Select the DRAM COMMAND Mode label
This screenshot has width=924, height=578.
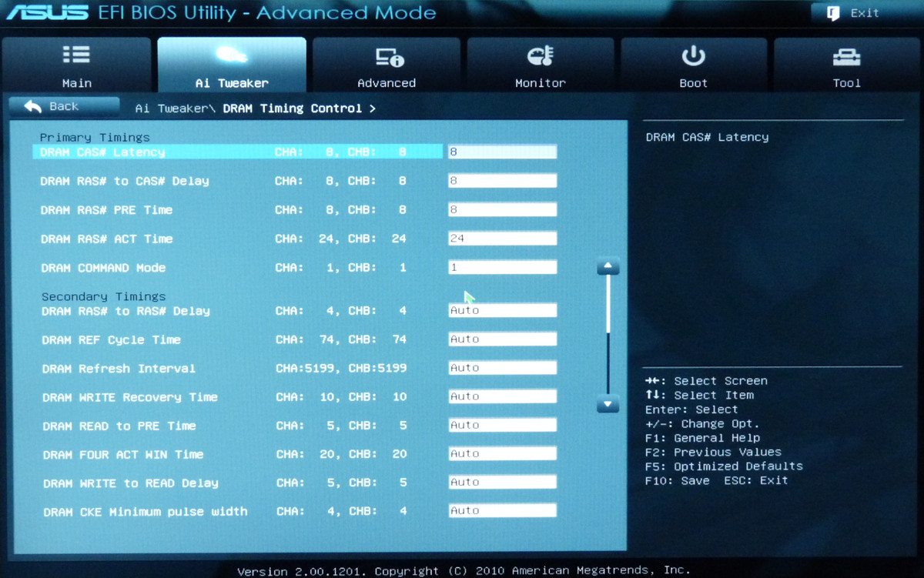click(x=103, y=268)
